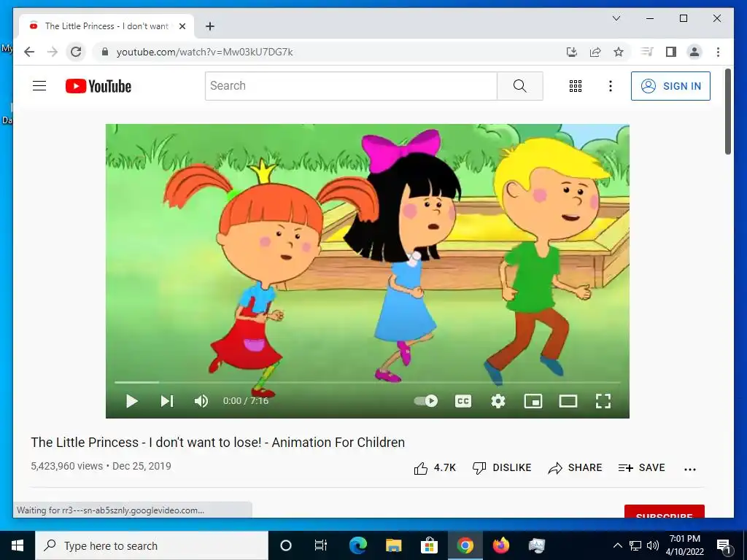This screenshot has width=747, height=560.
Task: Click the address bar URL
Action: click(x=204, y=52)
